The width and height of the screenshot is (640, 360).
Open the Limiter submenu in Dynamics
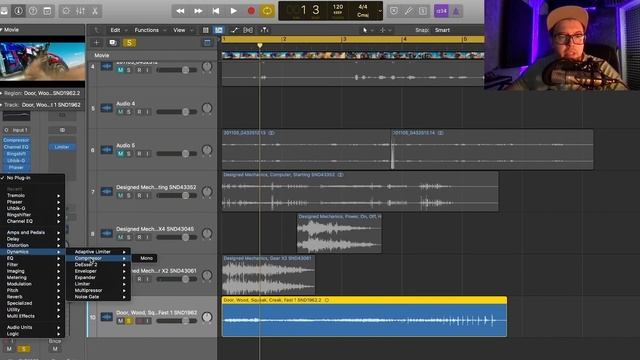pos(98,284)
